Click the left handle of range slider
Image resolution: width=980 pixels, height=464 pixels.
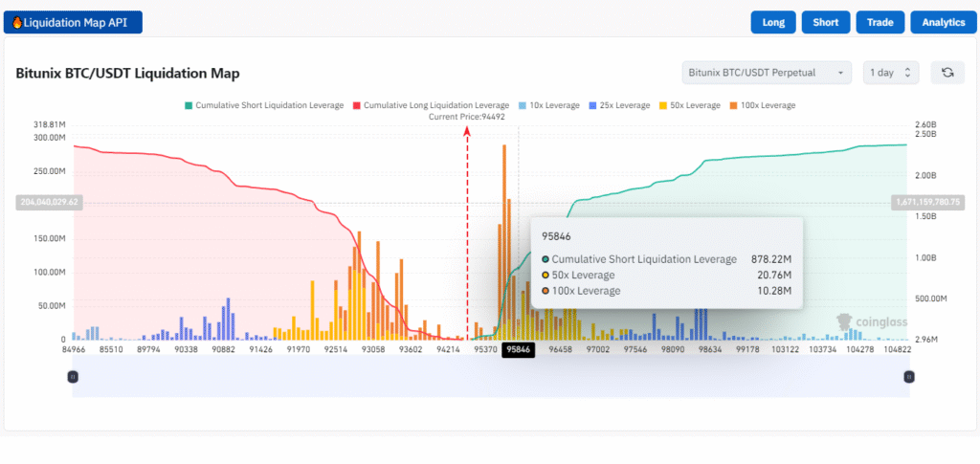click(x=73, y=377)
